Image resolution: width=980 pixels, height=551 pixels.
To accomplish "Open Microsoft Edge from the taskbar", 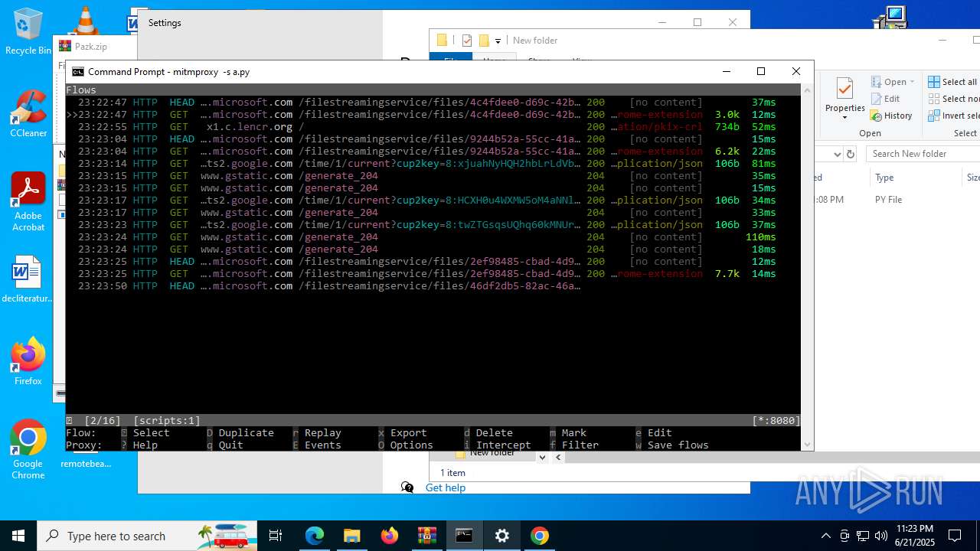I will (x=315, y=536).
